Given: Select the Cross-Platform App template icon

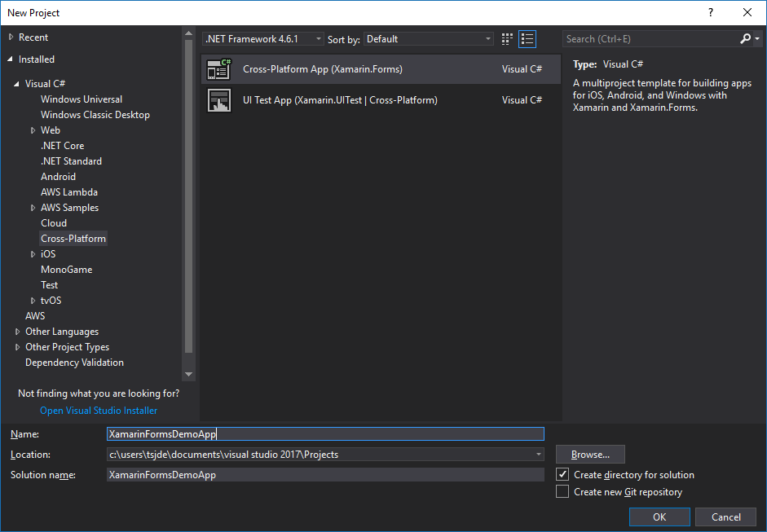Looking at the screenshot, I should coord(218,69).
